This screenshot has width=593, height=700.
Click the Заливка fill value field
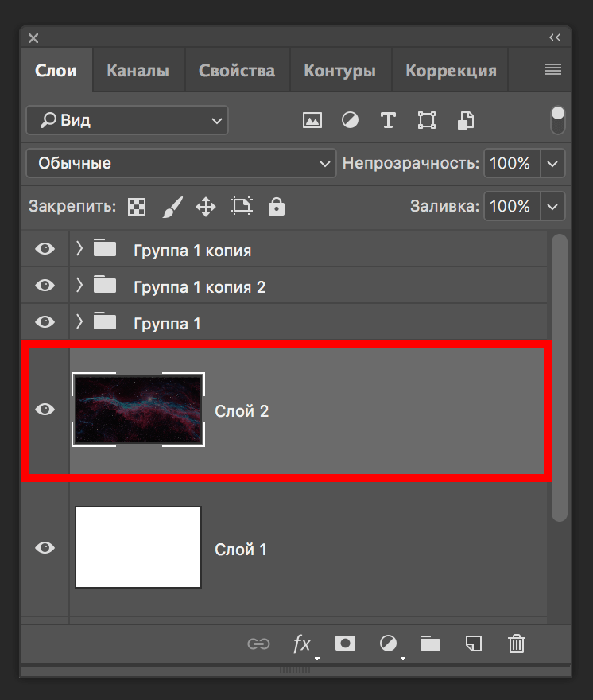pos(510,207)
